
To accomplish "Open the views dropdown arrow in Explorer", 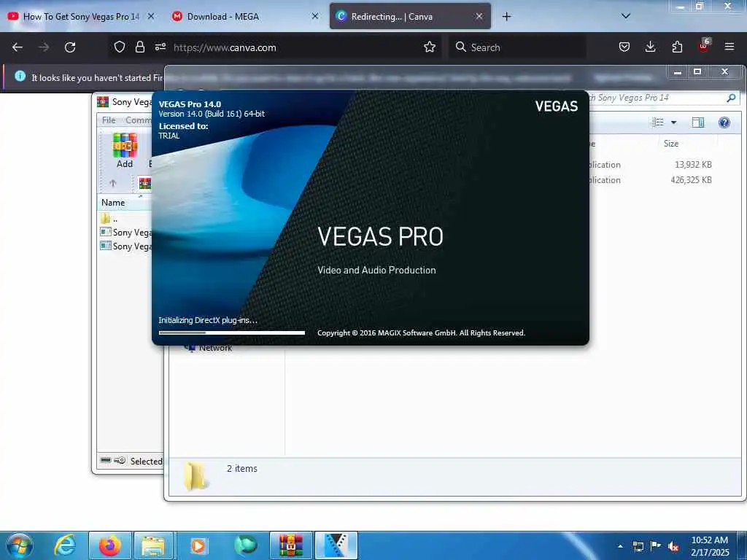I will [x=673, y=122].
